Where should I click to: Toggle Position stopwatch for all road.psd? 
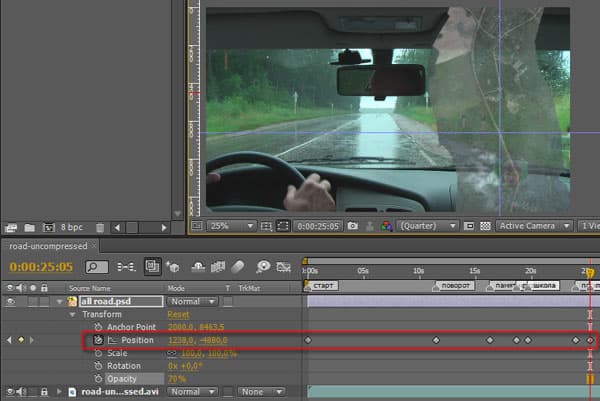tap(98, 340)
